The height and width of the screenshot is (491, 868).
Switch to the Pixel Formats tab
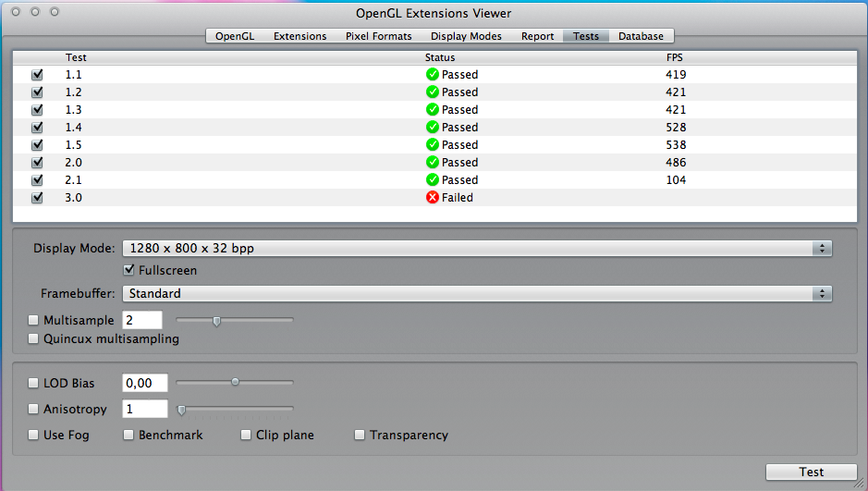pos(379,36)
